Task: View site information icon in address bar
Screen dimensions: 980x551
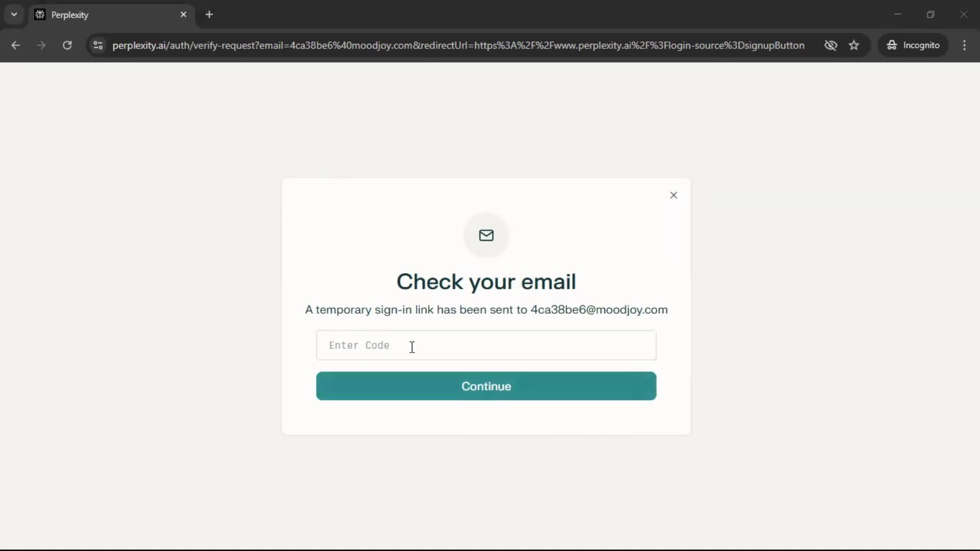Action: [98, 45]
